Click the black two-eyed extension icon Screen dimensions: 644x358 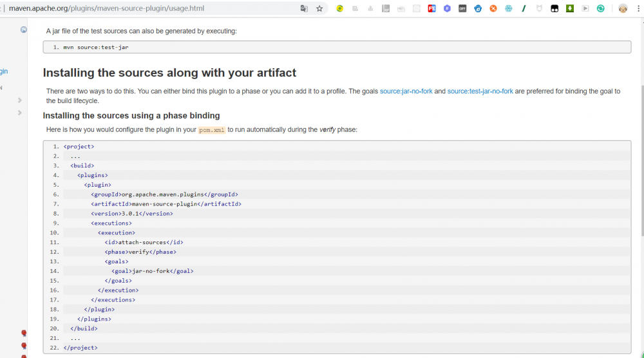pyautogui.click(x=554, y=8)
